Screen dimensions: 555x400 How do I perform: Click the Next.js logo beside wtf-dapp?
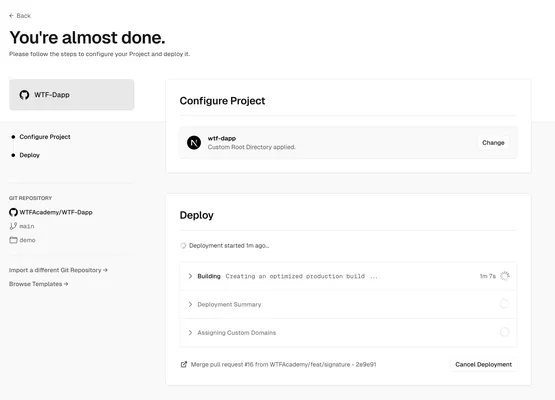pyautogui.click(x=194, y=143)
